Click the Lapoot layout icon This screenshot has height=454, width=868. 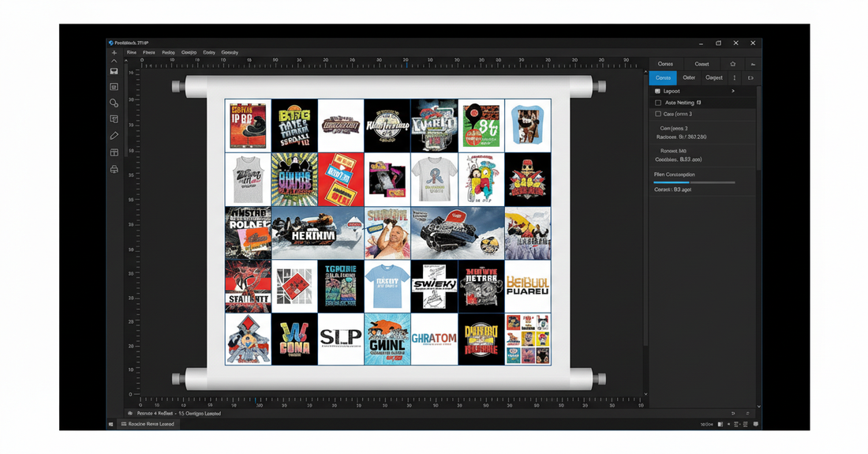click(x=657, y=92)
